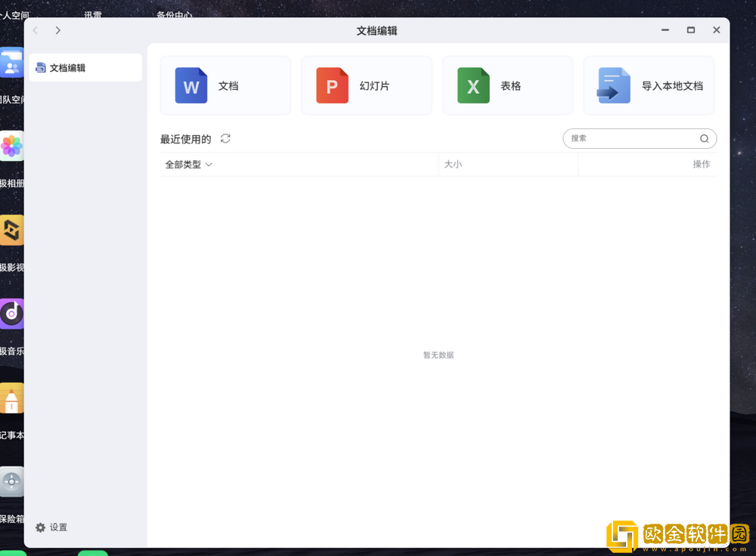756x556 pixels.
Task: Launch the photo album app in dock
Action: (x=11, y=146)
